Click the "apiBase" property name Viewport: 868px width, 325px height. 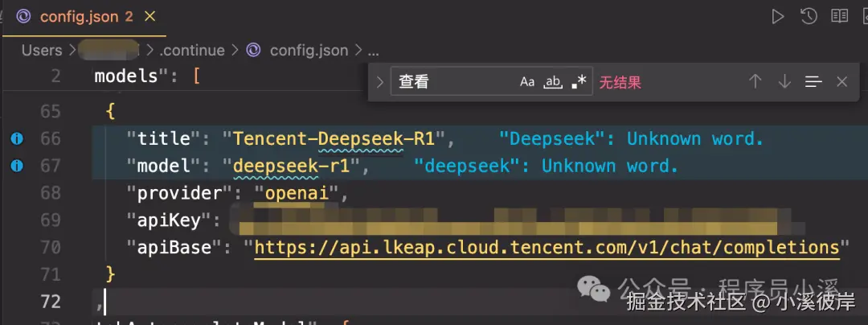[x=175, y=247]
